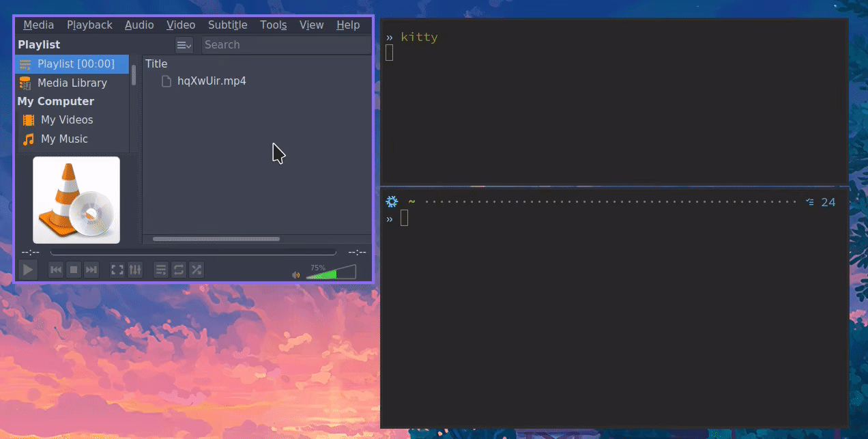Viewport: 868px width, 439px height.
Task: Click the sidebar vertical scrollbar
Action: pos(134,75)
